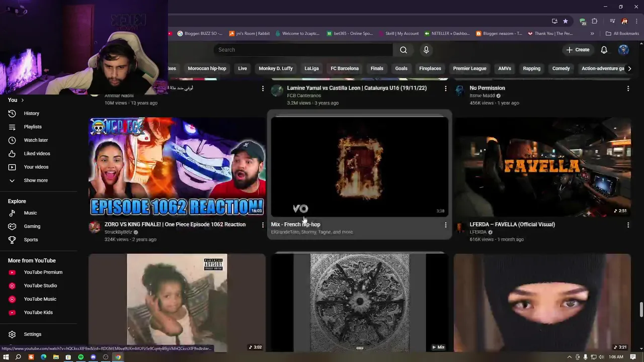Open Watch later in the sidebar
The width and height of the screenshot is (644, 362).
38,140
